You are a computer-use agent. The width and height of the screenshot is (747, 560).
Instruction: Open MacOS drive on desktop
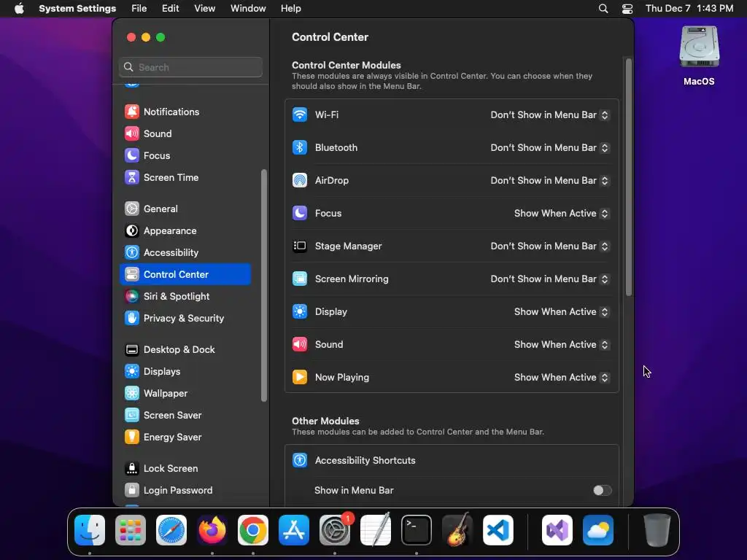(699, 55)
